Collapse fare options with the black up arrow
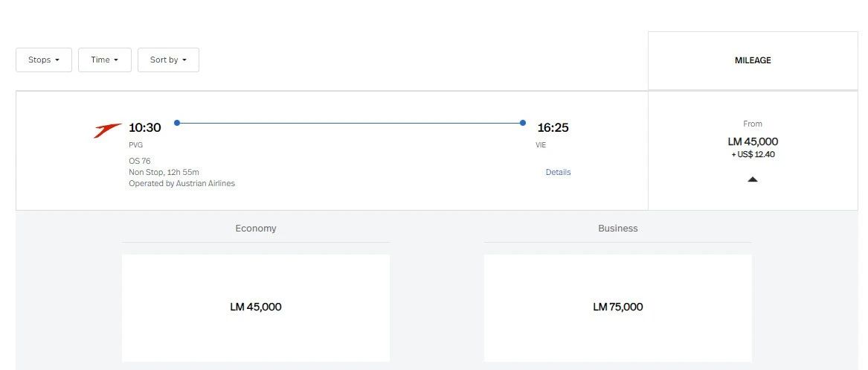Image resolution: width=868 pixels, height=370 pixels. click(753, 179)
